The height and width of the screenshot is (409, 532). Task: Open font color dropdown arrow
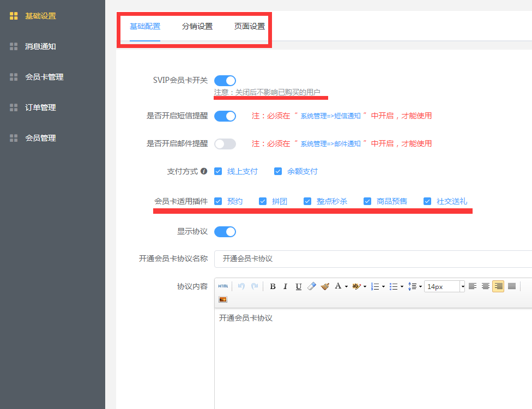tap(346, 286)
